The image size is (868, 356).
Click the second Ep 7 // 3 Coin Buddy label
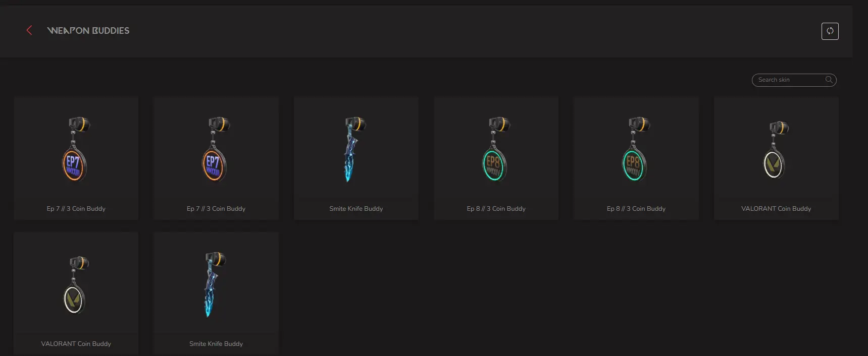click(216, 209)
